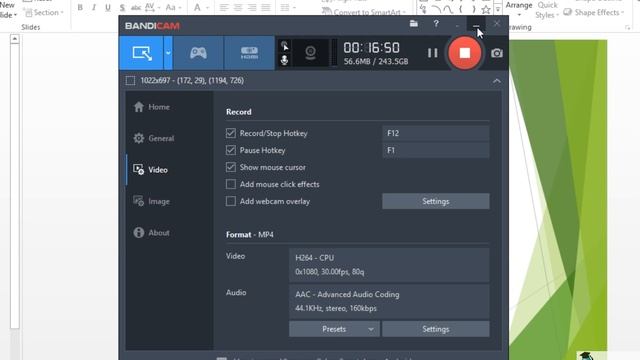Toggle the mouse cursor recording icon

coord(284,46)
